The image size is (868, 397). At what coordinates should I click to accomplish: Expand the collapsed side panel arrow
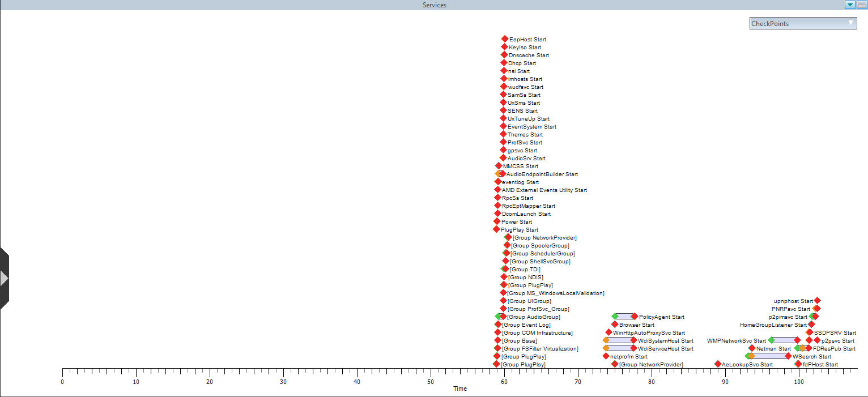[x=5, y=278]
